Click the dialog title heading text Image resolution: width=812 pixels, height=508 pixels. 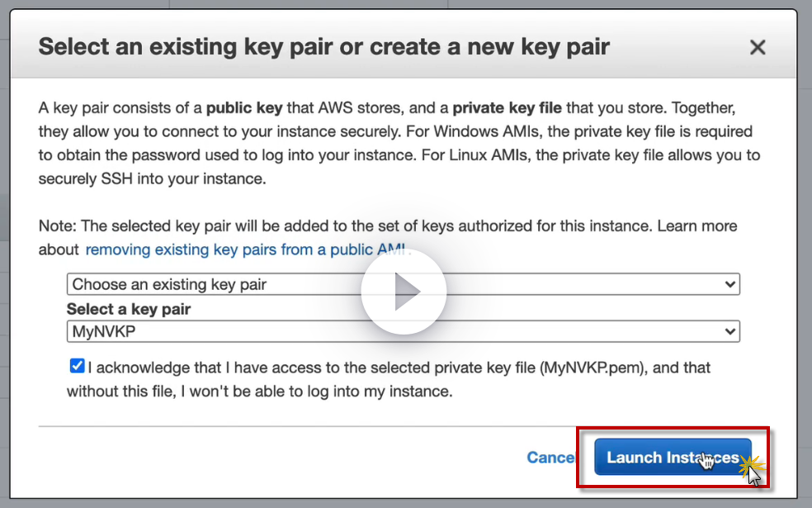323,46
